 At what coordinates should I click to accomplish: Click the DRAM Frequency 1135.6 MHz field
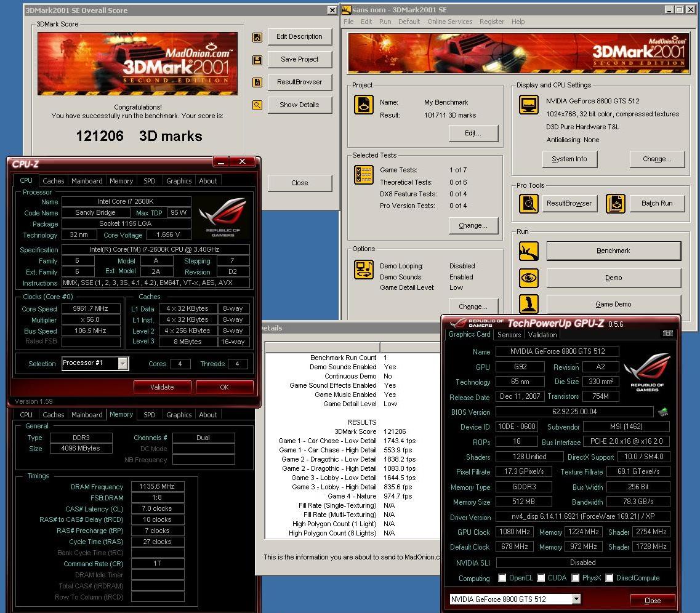(157, 487)
